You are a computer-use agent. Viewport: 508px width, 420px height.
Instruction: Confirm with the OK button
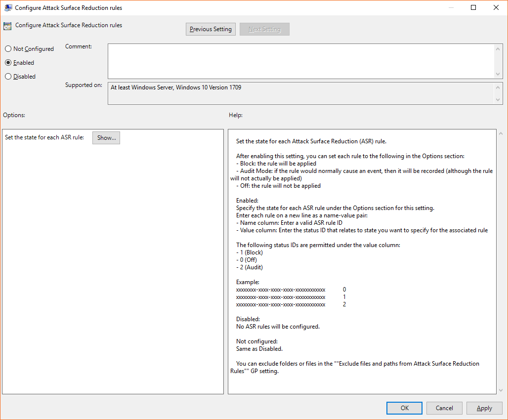[404, 408]
